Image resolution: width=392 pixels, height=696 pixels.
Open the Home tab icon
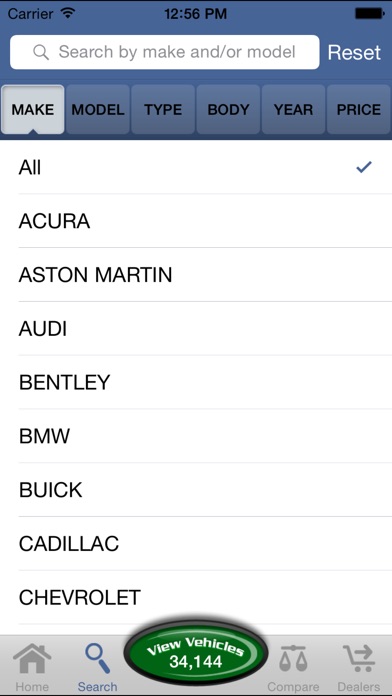click(x=32, y=659)
